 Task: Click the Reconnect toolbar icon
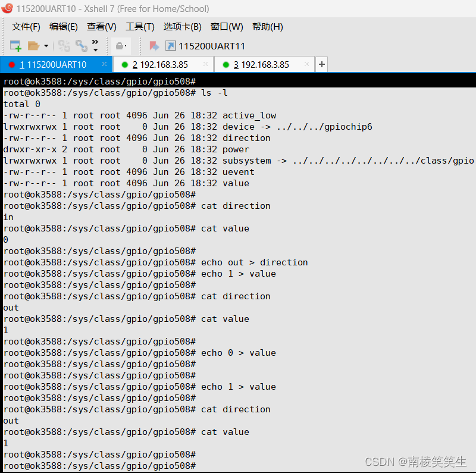[64, 46]
